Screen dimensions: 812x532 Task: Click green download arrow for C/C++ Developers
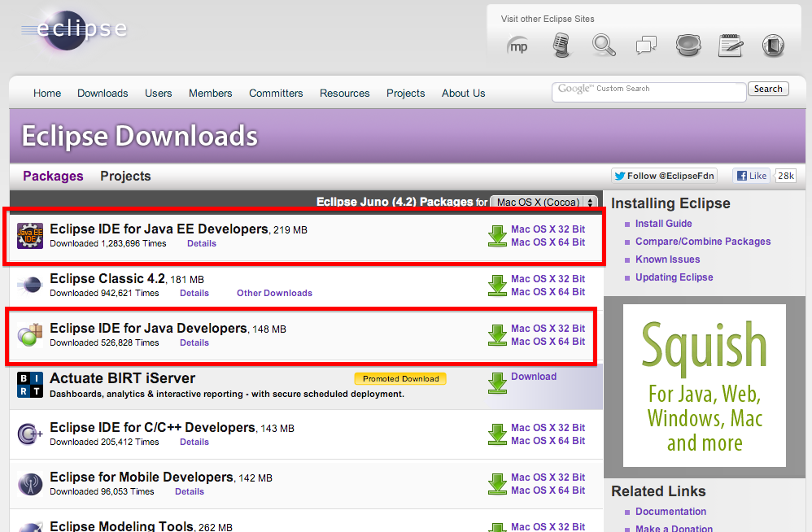pos(497,434)
